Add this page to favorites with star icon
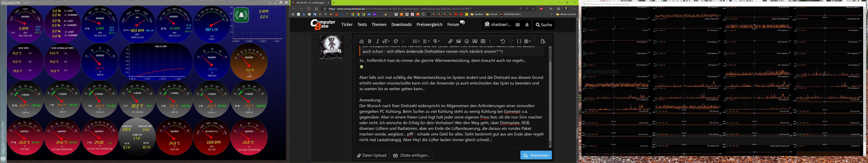The width and height of the screenshot is (868, 163). click(533, 9)
